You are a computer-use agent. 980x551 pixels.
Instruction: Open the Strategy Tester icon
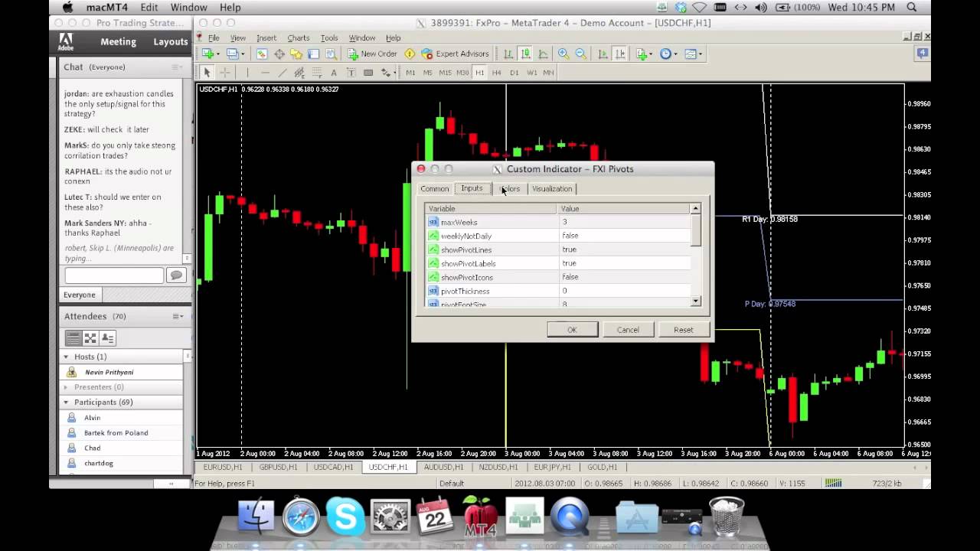pyautogui.click(x=331, y=54)
